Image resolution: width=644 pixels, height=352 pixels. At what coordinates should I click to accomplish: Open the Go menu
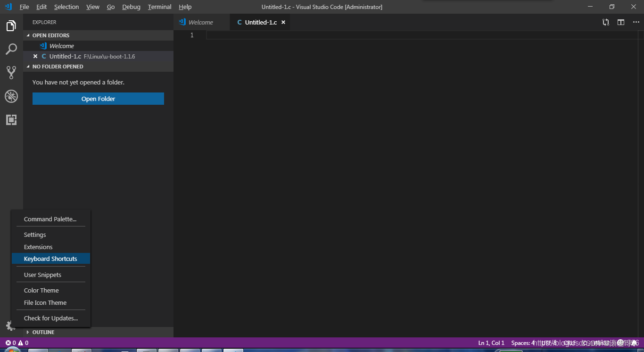pyautogui.click(x=111, y=7)
